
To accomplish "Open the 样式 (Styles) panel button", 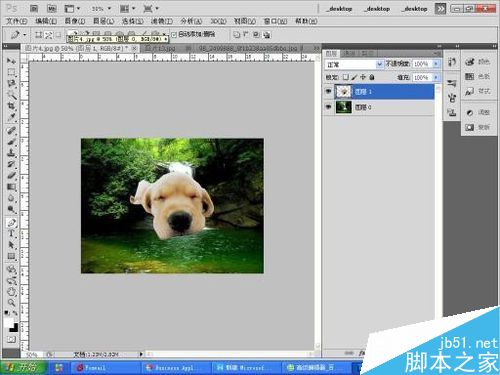I will [x=478, y=91].
